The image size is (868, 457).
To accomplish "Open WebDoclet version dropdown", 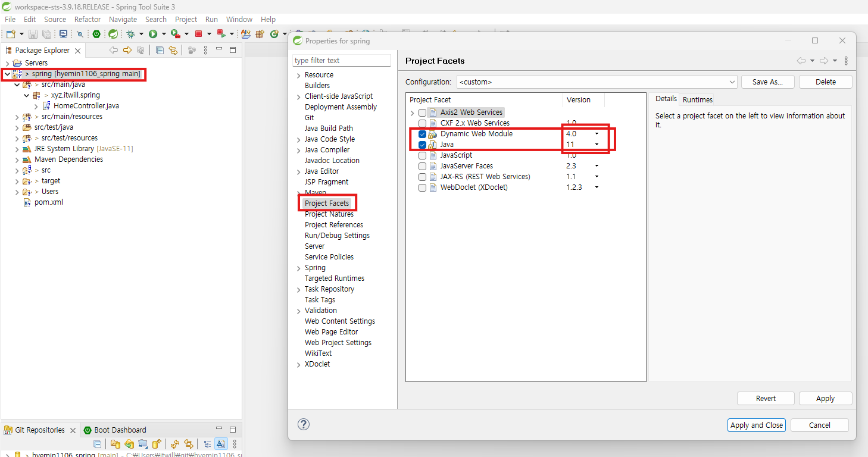I will tap(597, 187).
